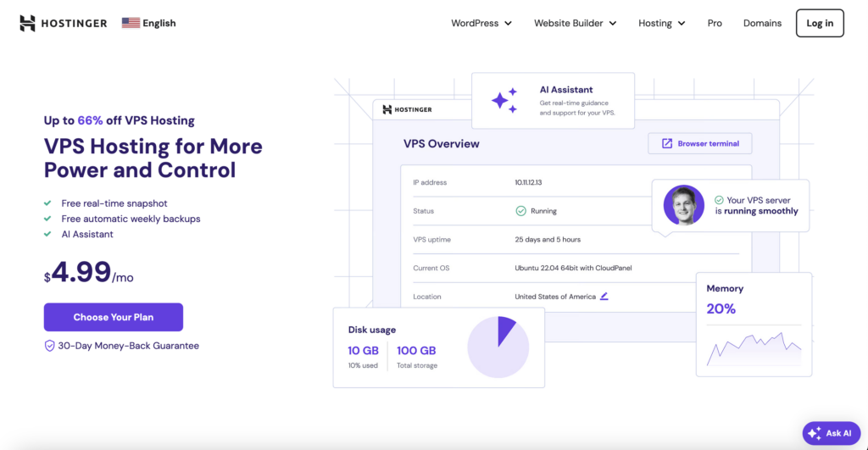Click the green Running status check icon

pyautogui.click(x=521, y=211)
